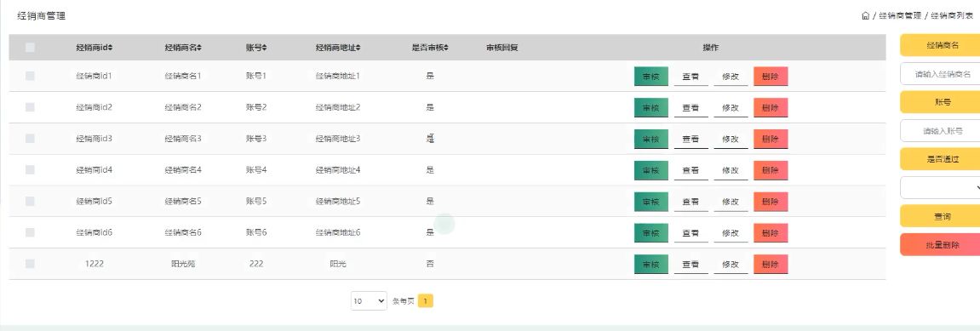Viewport: 980px width, 331px height.
Task: Delete the 经销商id5 row
Action: tap(771, 202)
